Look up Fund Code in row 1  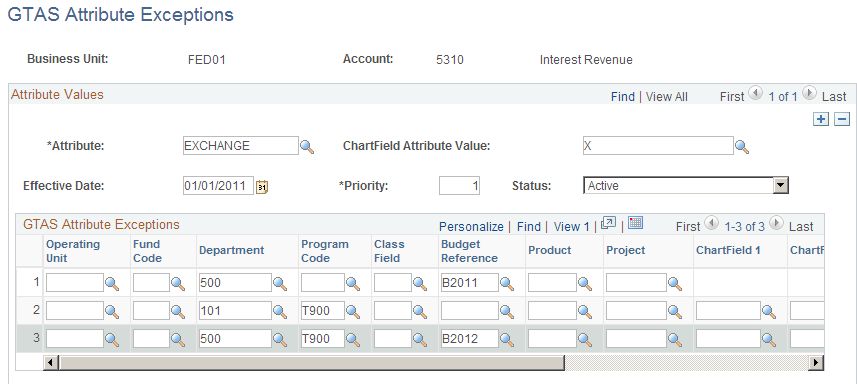(x=178, y=283)
